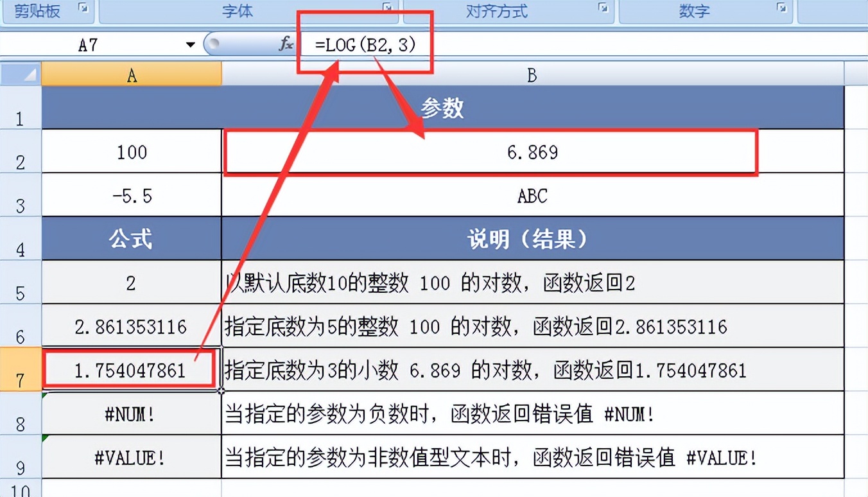
Task: Select row 2 header
Action: 21,152
